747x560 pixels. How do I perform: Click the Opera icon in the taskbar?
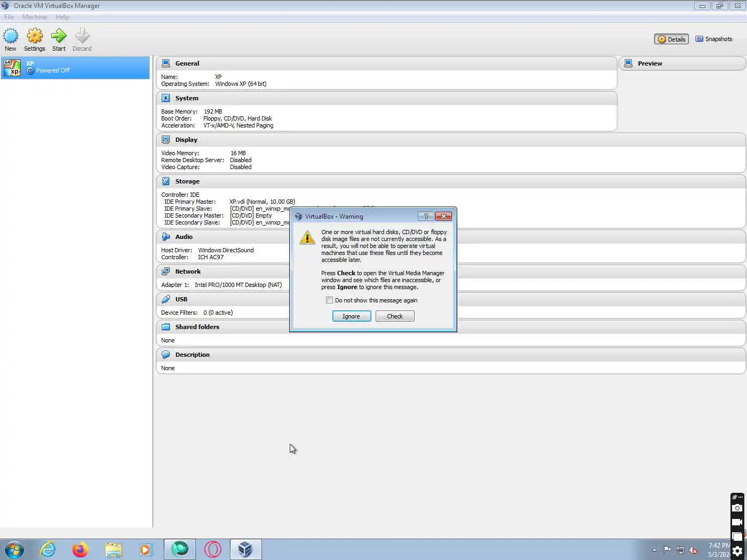pyautogui.click(x=212, y=549)
